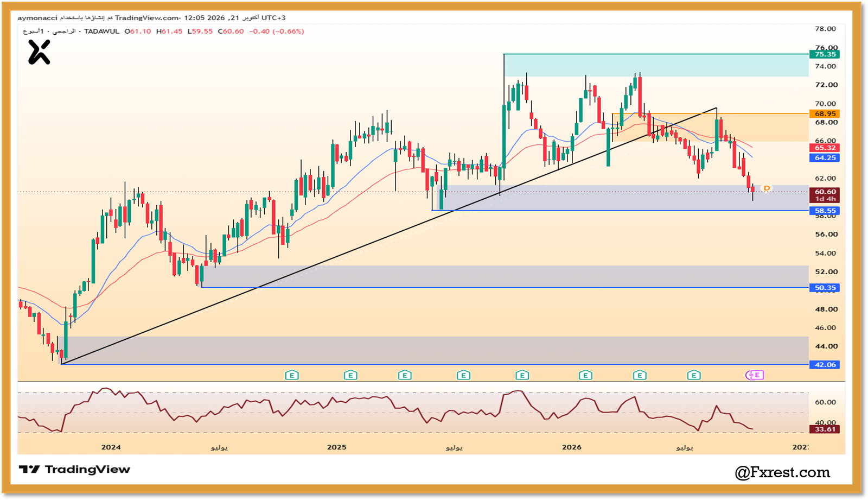Open the TradingView logo link
868x500 pixels.
(x=75, y=470)
